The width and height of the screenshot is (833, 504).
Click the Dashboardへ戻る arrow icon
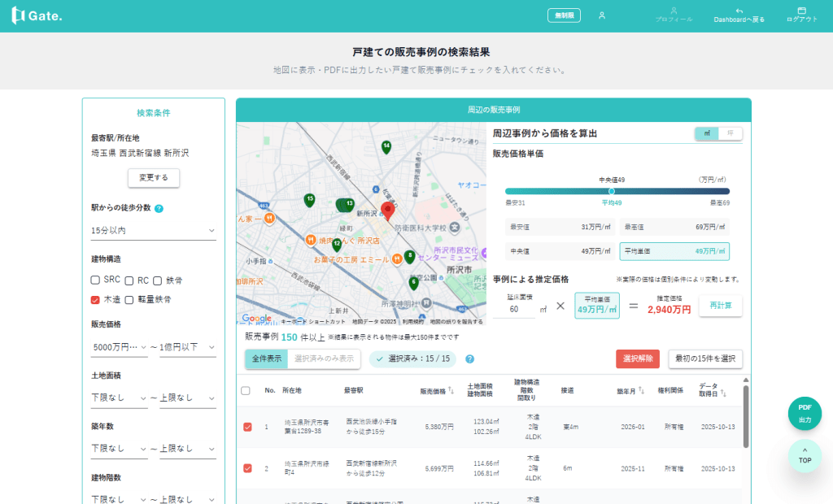(x=739, y=11)
